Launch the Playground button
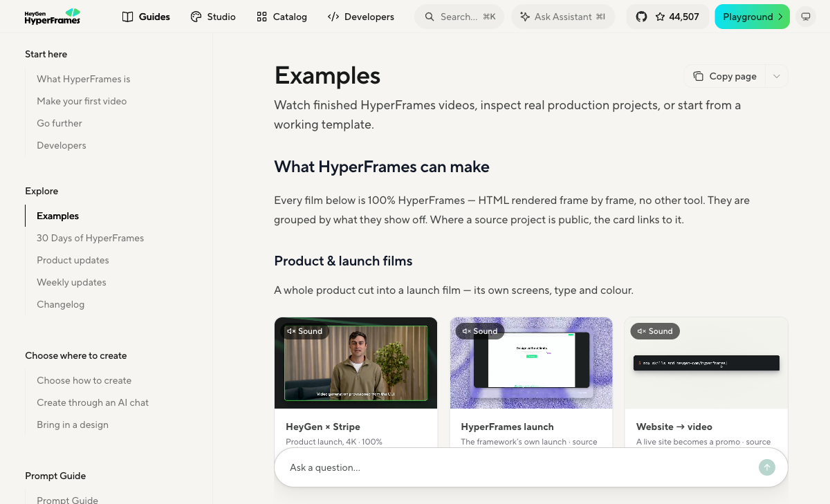 (752, 17)
